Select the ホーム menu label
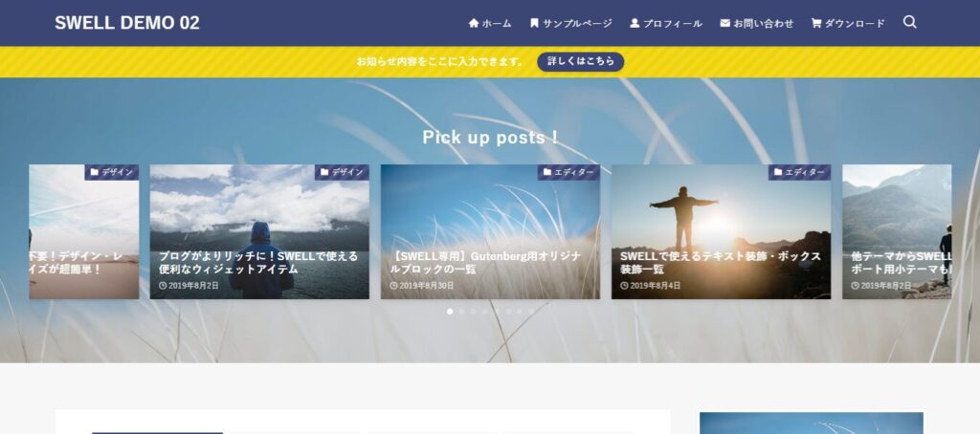 pyautogui.click(x=497, y=23)
